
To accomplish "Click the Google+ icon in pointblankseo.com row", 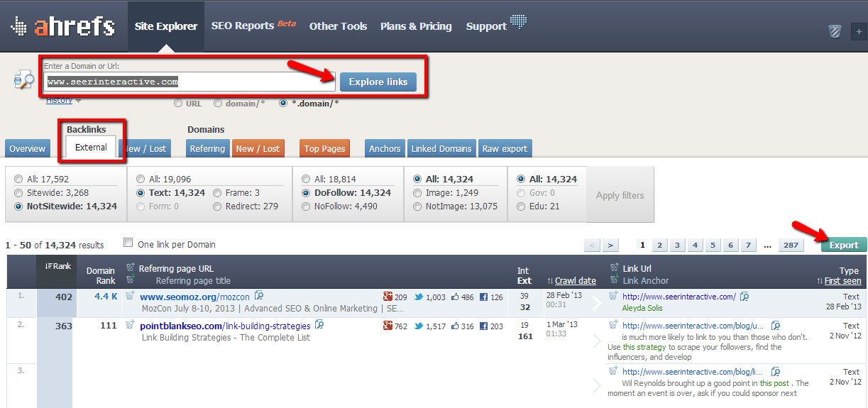I will (388, 326).
